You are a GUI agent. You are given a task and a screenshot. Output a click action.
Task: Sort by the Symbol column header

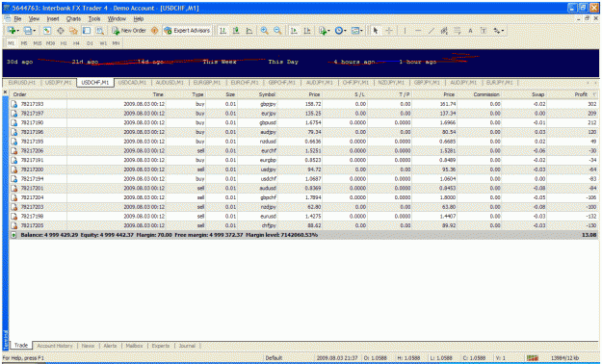tap(257, 94)
